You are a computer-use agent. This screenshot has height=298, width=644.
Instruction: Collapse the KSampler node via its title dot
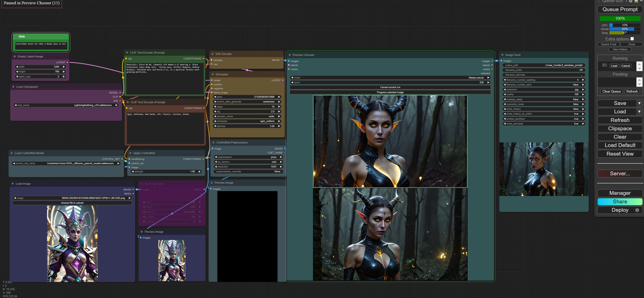[212, 74]
